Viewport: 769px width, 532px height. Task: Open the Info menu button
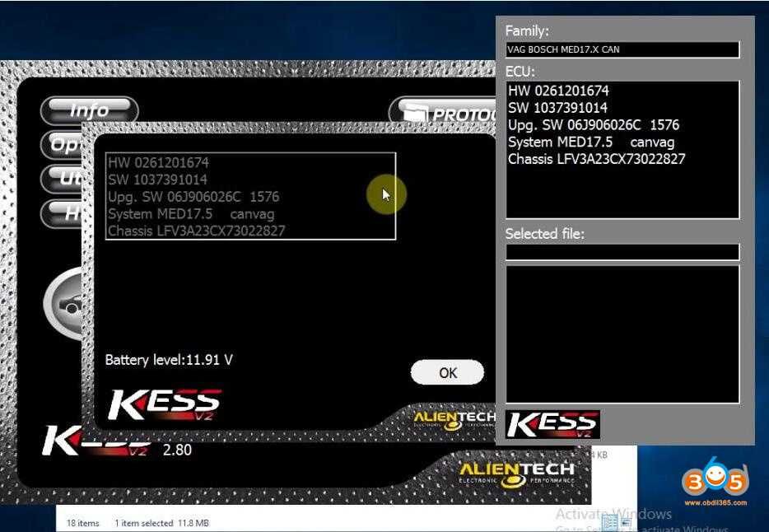(x=89, y=110)
